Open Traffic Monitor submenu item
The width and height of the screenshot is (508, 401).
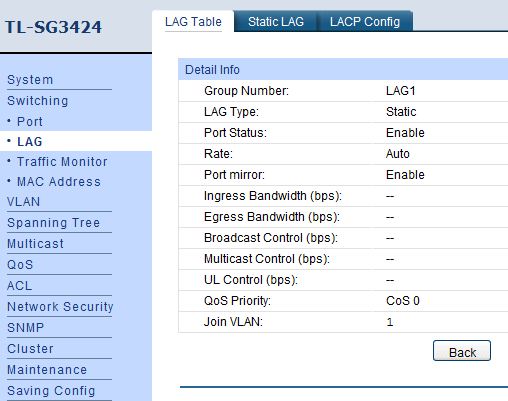pyautogui.click(x=62, y=162)
